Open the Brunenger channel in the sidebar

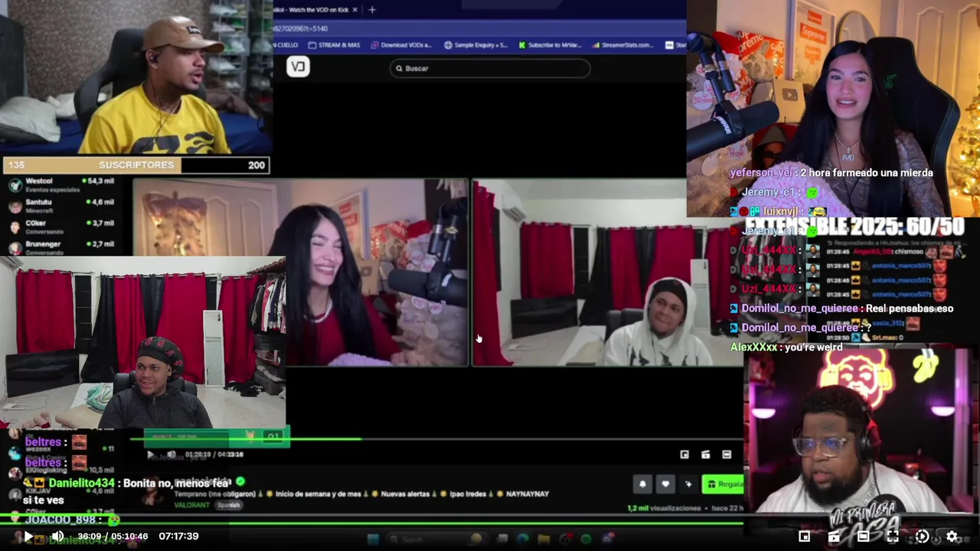click(x=61, y=247)
